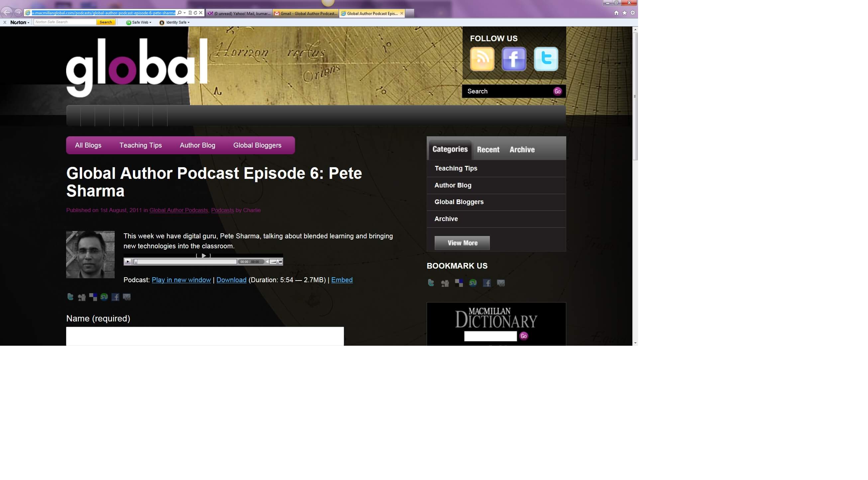Open browser Favorites star icon
The width and height of the screenshot is (868, 480).
point(624,13)
